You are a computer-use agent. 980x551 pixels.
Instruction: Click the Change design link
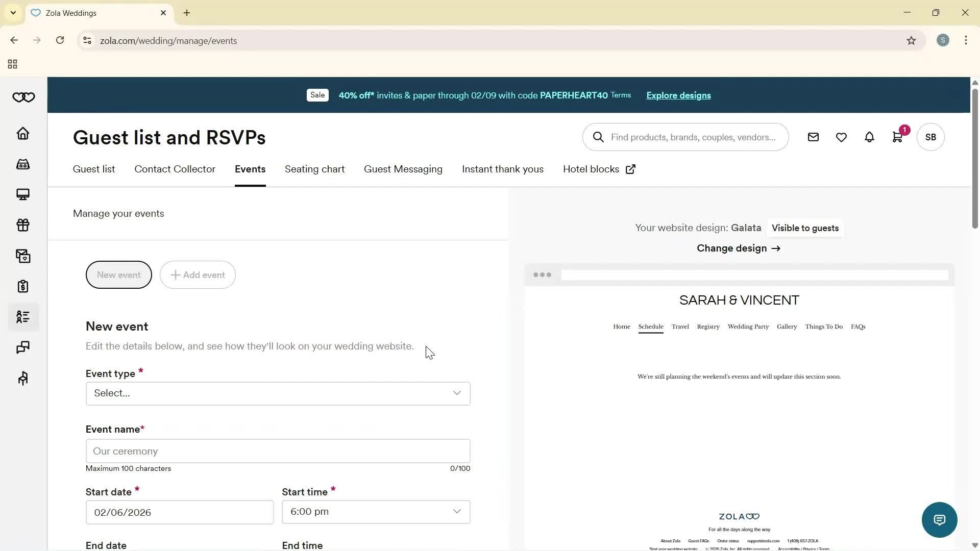pyautogui.click(x=738, y=248)
